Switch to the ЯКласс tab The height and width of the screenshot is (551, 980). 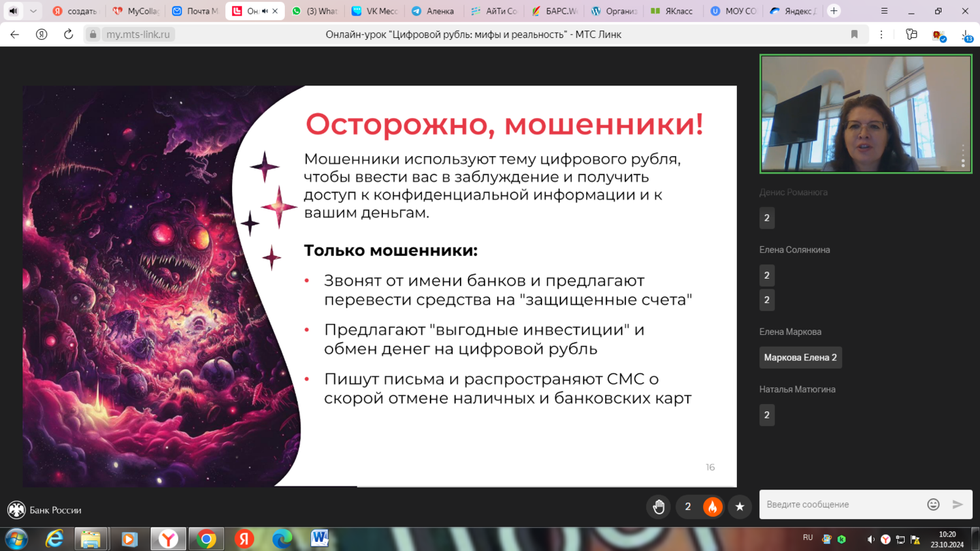(673, 11)
